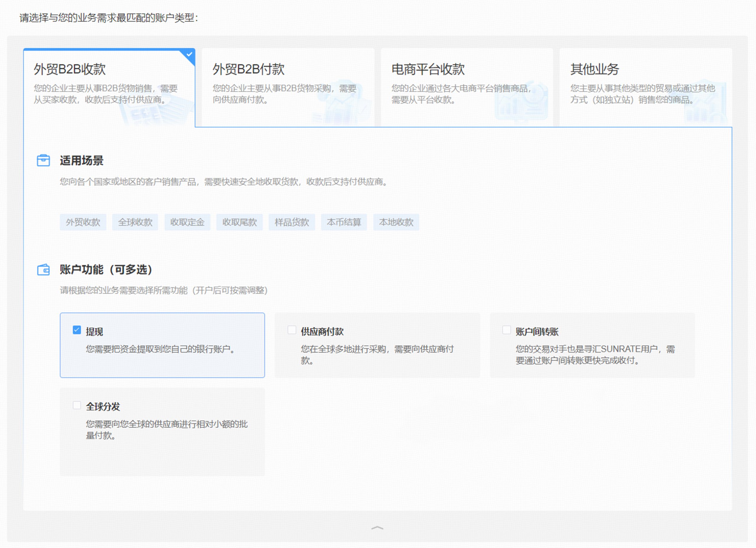Check the 账户间转账 option
This screenshot has width=756, height=548.
click(507, 329)
